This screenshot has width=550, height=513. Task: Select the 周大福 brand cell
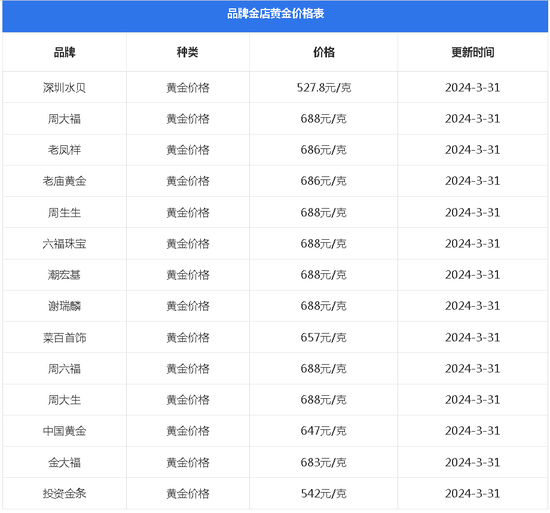(65, 119)
